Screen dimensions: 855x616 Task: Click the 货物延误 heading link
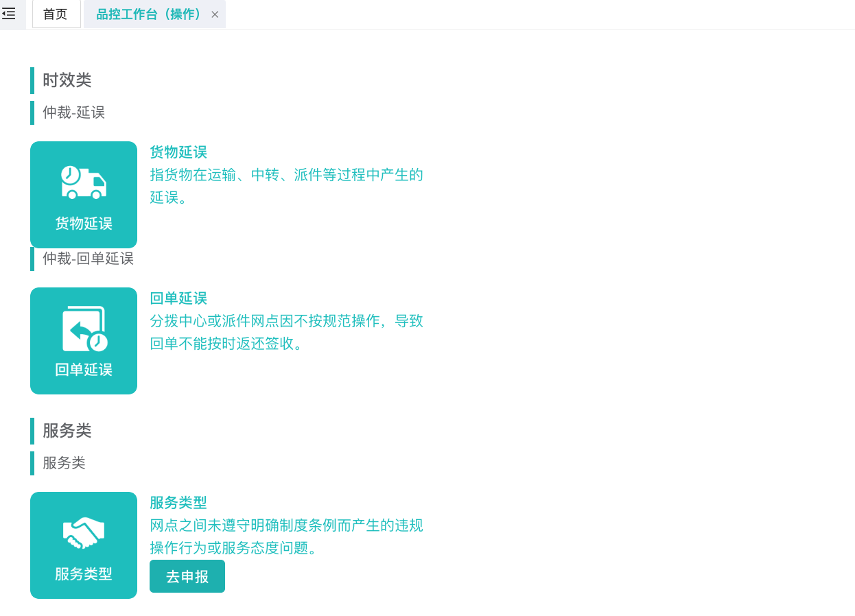pyautogui.click(x=178, y=152)
